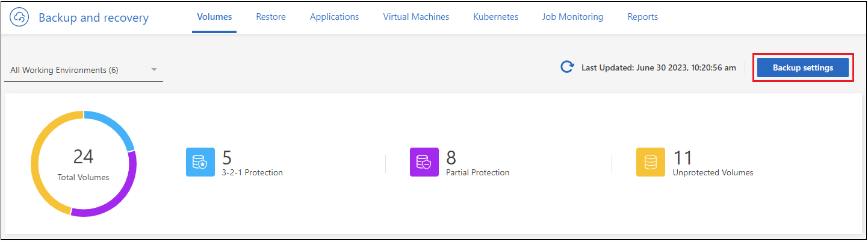Click the Backup and recovery title

tap(93, 17)
